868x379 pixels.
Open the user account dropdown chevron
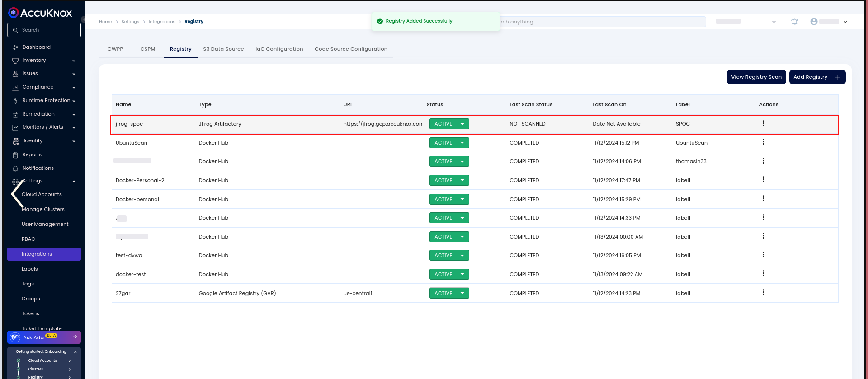click(x=845, y=22)
